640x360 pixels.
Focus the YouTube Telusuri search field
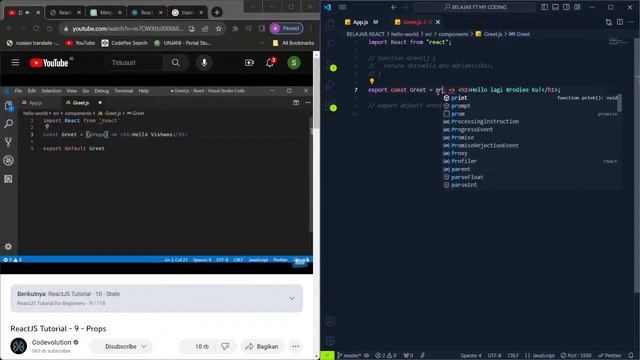(x=134, y=62)
